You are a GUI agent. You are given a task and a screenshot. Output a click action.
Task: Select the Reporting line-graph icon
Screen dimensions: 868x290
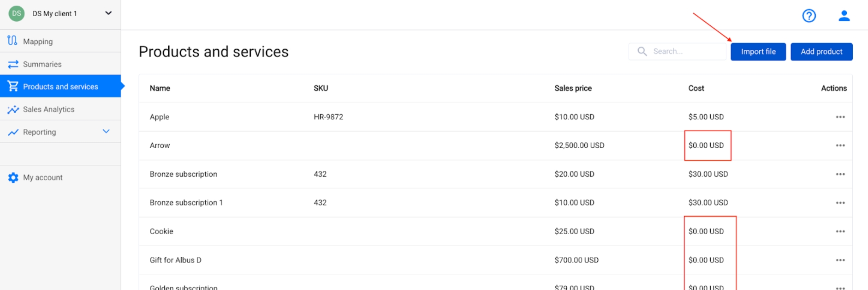(x=13, y=132)
